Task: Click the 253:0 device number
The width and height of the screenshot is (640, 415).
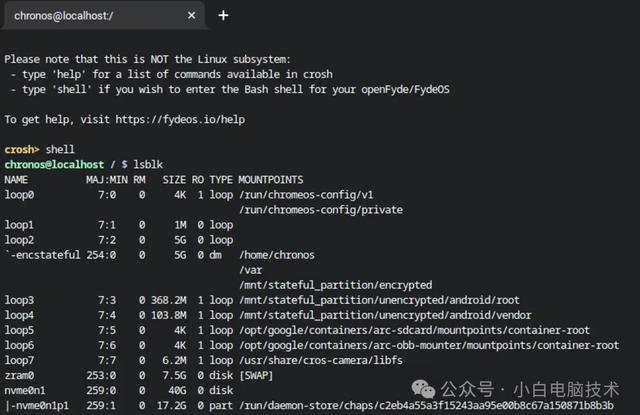Action: click(x=101, y=375)
